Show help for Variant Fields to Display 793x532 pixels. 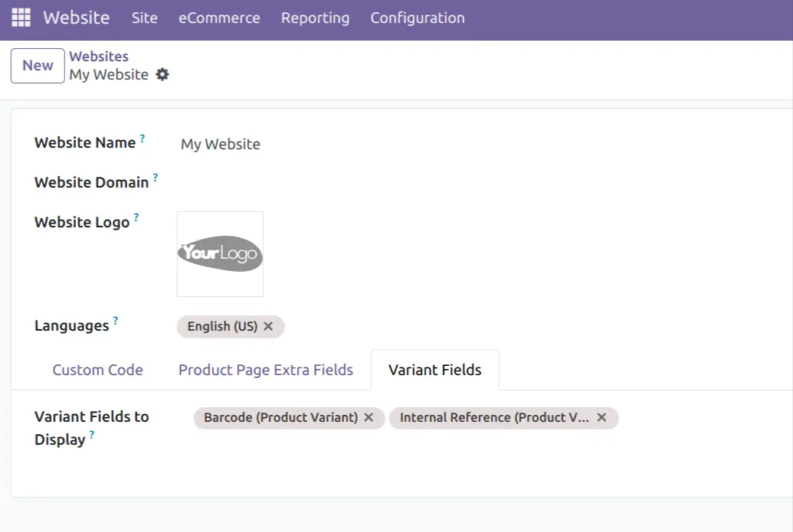(92, 435)
